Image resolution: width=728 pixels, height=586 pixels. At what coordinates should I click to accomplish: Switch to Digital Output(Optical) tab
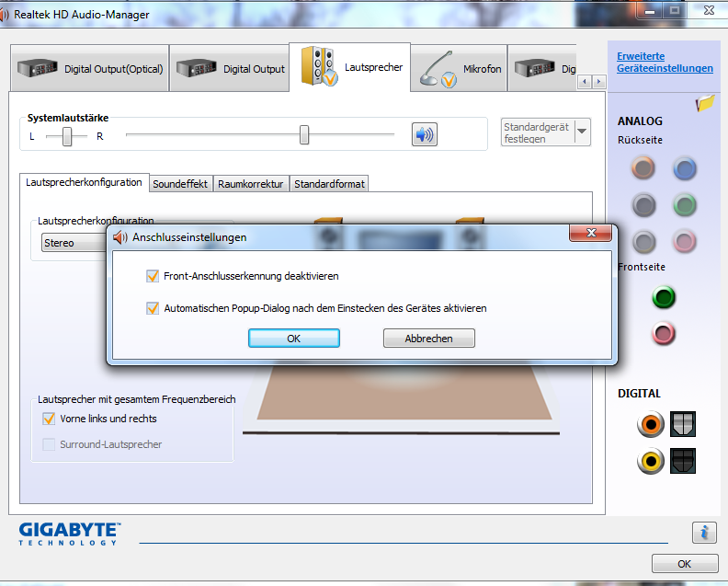[89, 69]
